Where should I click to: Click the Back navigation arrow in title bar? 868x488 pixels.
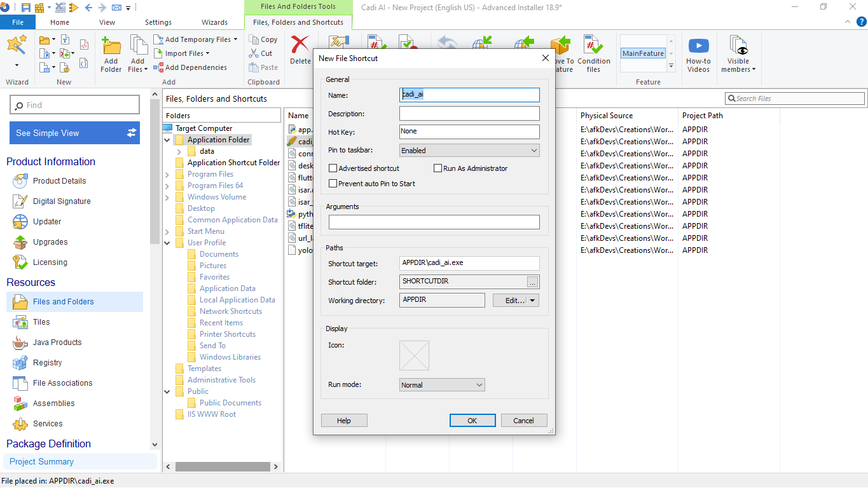[x=88, y=8]
